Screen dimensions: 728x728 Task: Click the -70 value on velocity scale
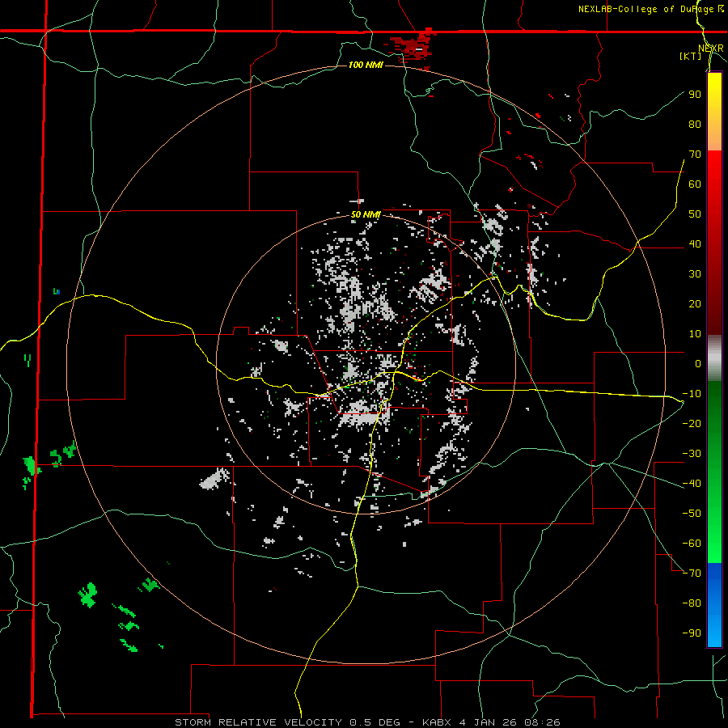pyautogui.click(x=692, y=574)
